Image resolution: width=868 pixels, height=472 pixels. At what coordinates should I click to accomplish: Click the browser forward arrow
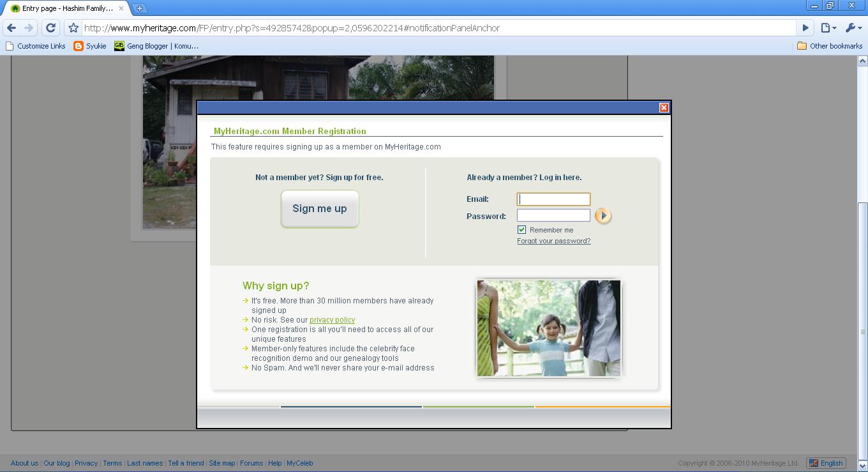point(29,28)
